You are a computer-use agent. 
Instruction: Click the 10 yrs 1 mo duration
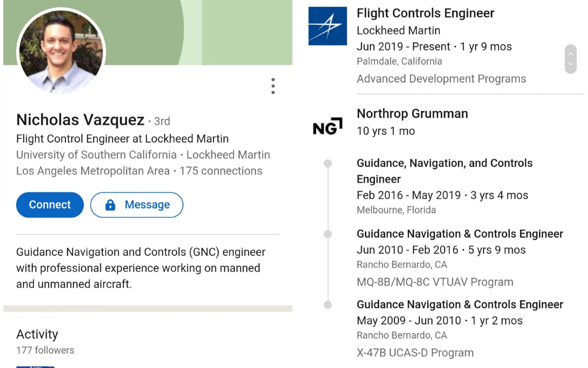click(386, 131)
